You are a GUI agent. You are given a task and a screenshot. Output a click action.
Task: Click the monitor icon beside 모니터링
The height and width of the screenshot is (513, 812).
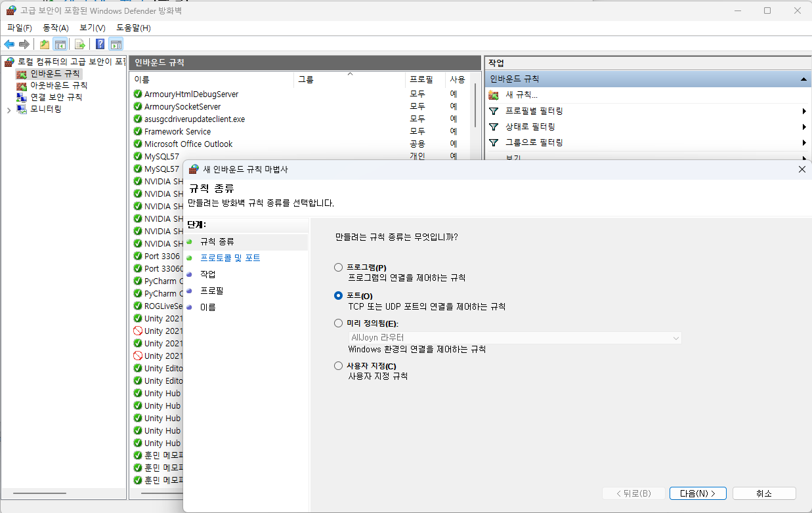coord(22,110)
